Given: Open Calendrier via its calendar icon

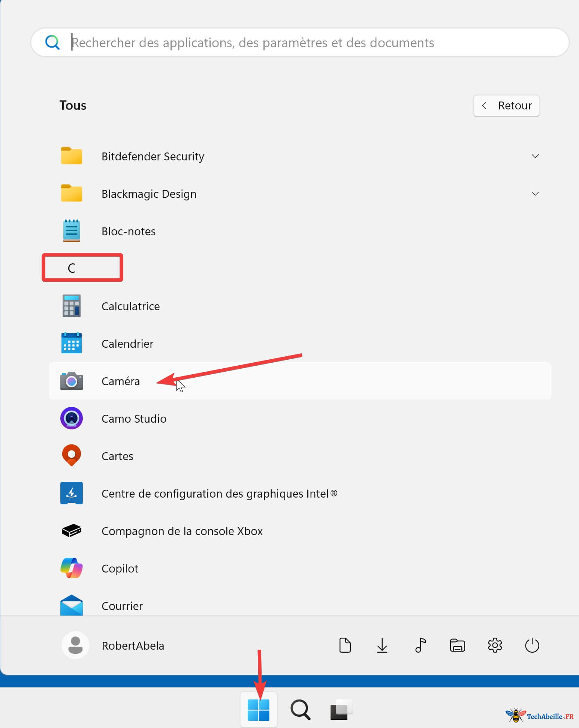Looking at the screenshot, I should click(71, 343).
